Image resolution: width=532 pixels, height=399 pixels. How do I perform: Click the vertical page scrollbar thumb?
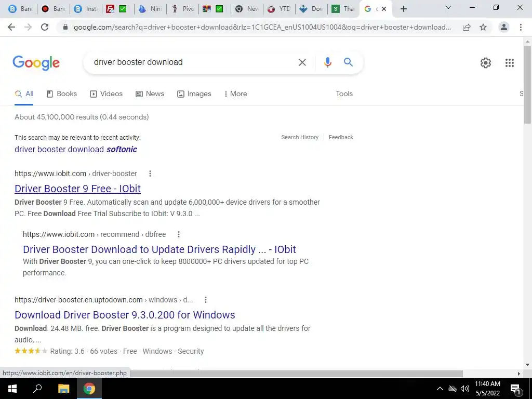click(x=527, y=85)
